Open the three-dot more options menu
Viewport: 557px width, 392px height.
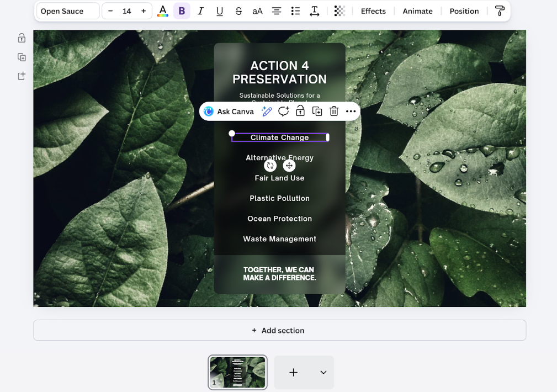[x=351, y=112]
